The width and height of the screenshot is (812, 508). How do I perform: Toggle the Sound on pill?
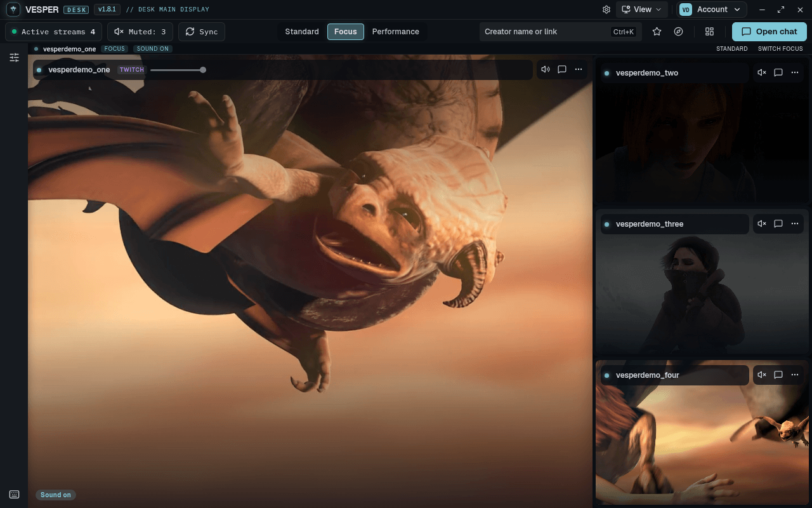coord(56,495)
